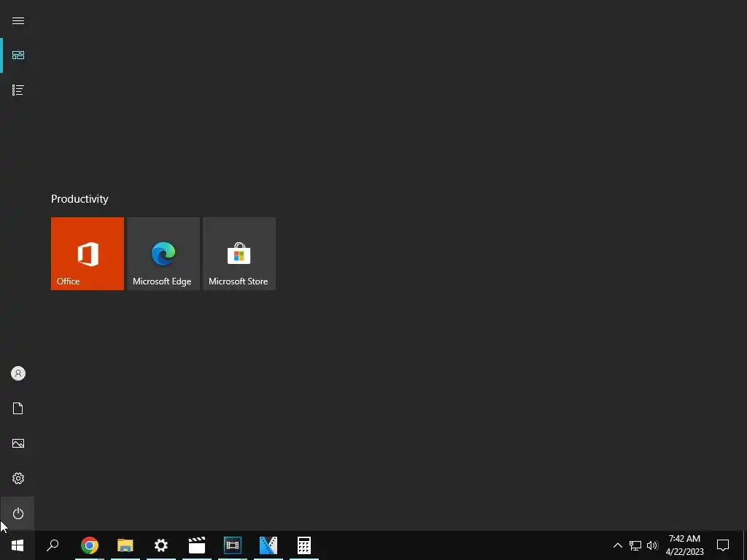The height and width of the screenshot is (560, 747).
Task: Open taskbar Search magnifier
Action: (x=53, y=545)
